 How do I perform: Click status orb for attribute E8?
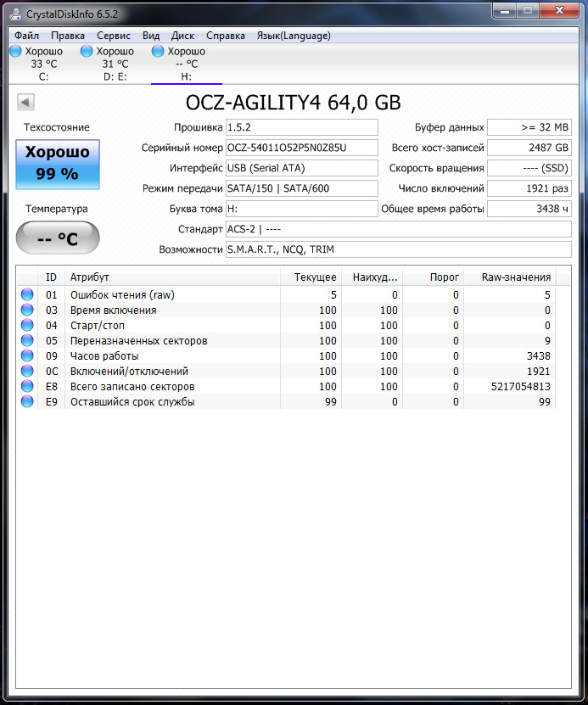click(x=27, y=386)
